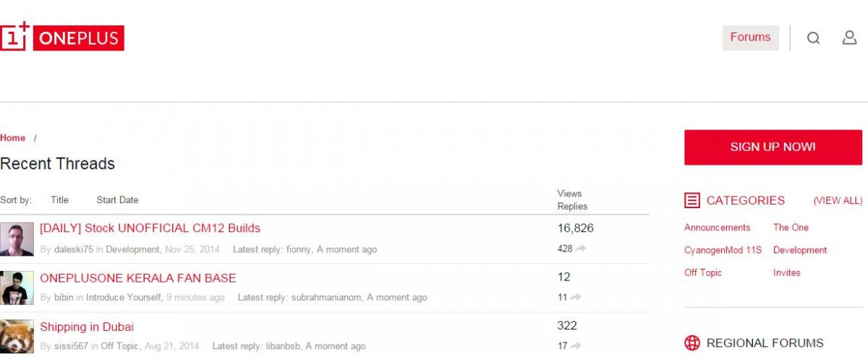The image size is (868, 357).
Task: Open the search magnifier icon
Action: tap(813, 38)
